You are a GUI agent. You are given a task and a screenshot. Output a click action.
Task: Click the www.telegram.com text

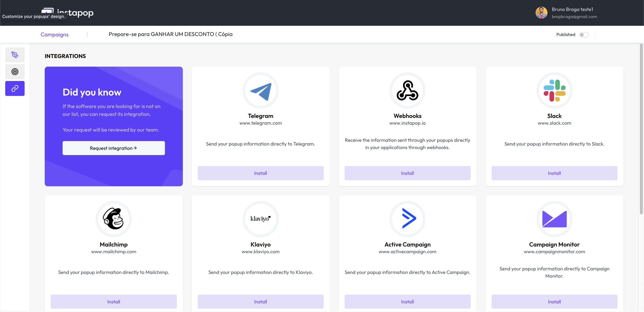[x=261, y=123]
